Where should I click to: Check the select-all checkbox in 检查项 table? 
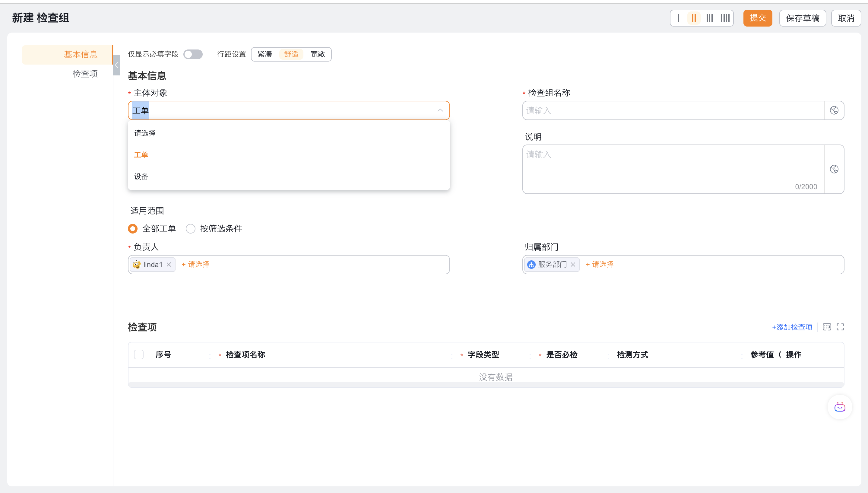click(x=139, y=355)
